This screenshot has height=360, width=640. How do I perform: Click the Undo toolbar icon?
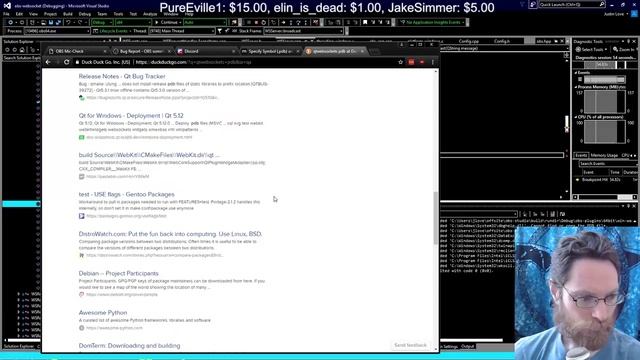(x=68, y=22)
